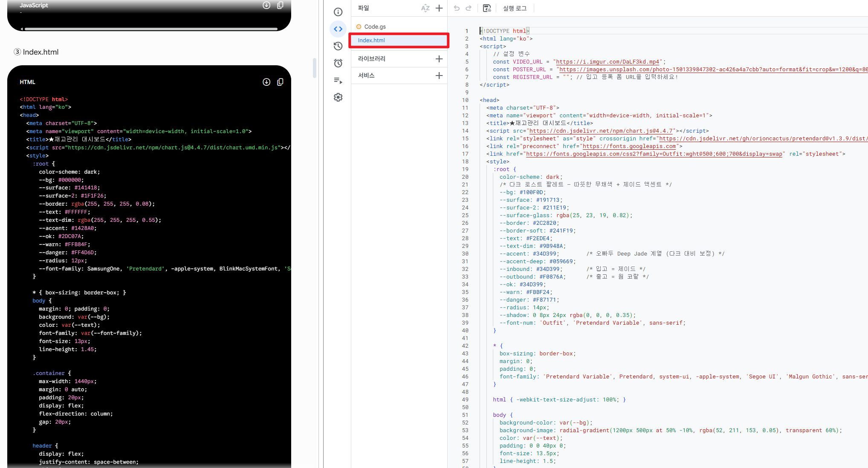Download the JavaScript code block
Screen dimensions: 868x468
266,5
